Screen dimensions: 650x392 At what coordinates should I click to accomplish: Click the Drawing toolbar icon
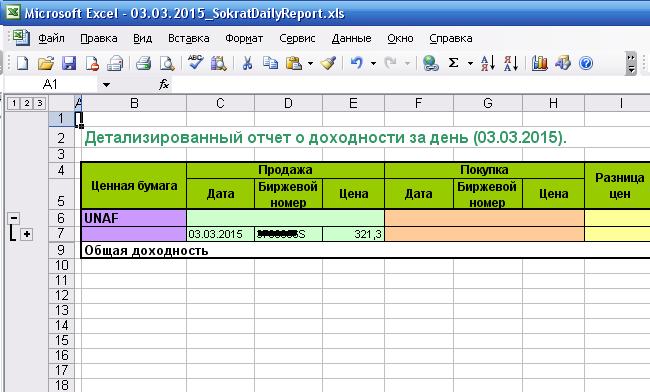tap(563, 63)
